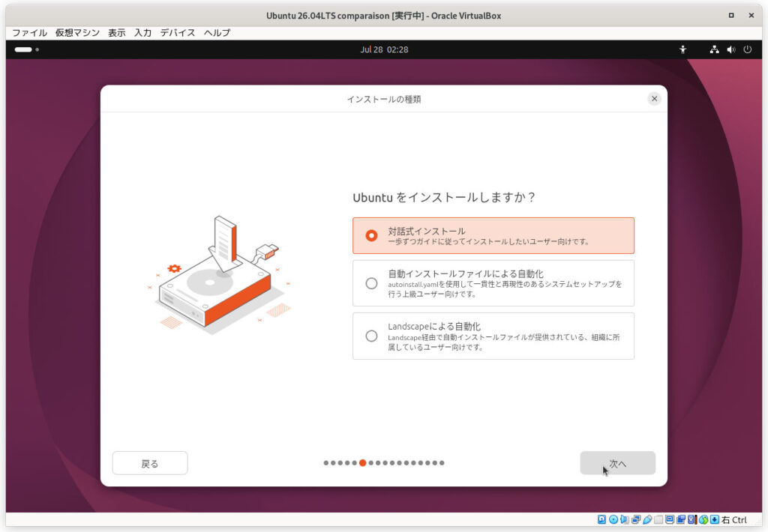Image resolution: width=768 pixels, height=532 pixels.
Task: Click 次へ to continue installation
Action: click(x=618, y=463)
